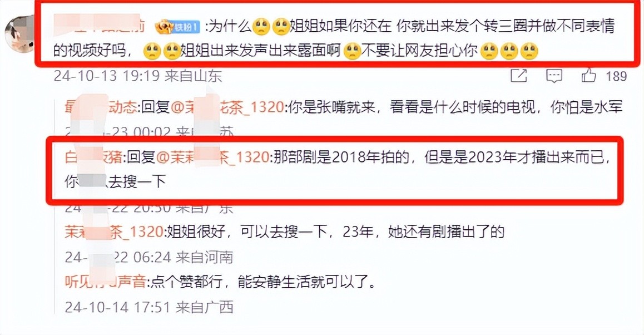The image size is (644, 335).
Task: Open the top commenter's blurred username
Action: 99,26
